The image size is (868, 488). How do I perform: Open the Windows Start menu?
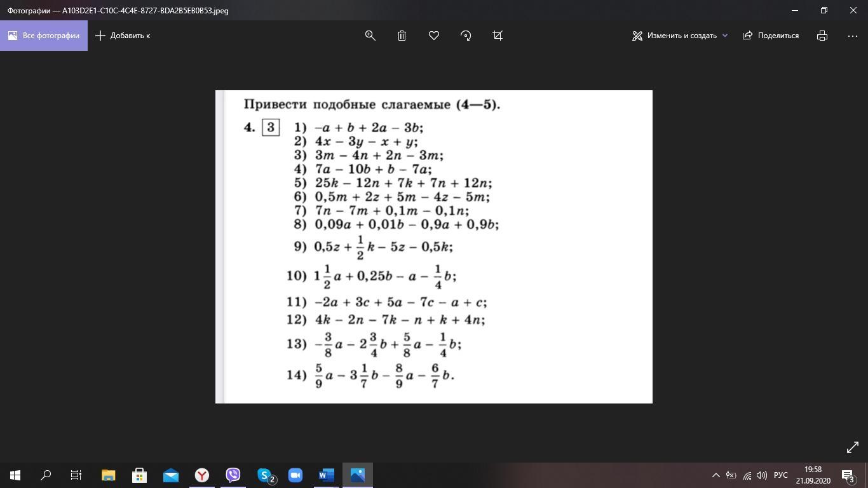pos(15,475)
